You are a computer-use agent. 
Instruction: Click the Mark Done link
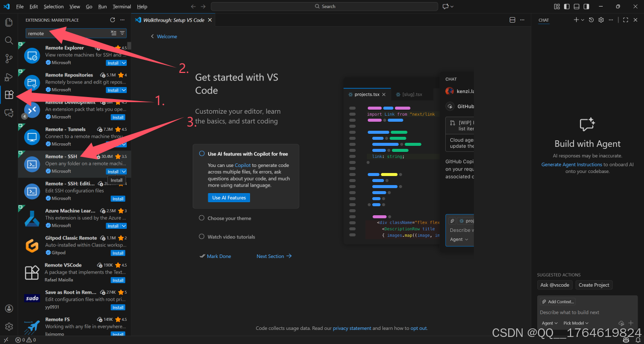click(215, 256)
